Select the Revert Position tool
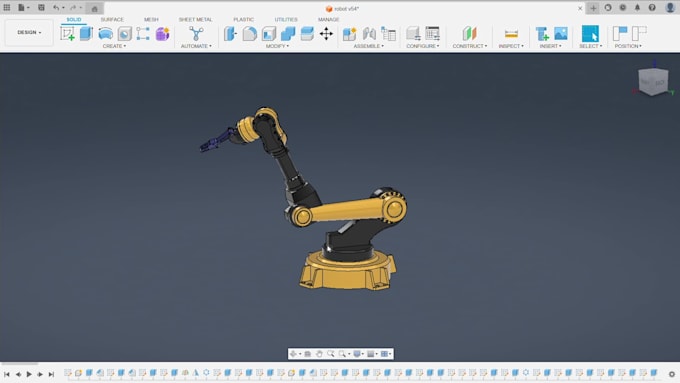680x383 pixels. tap(639, 34)
